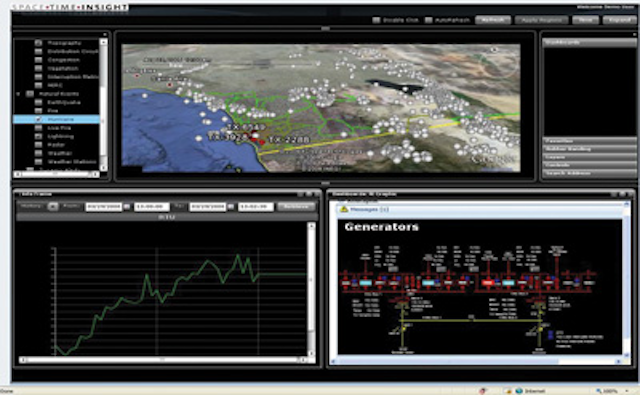Viewport: 640px width, 395px height.
Task: Expand the Search Address accordion section
Action: tap(589, 173)
